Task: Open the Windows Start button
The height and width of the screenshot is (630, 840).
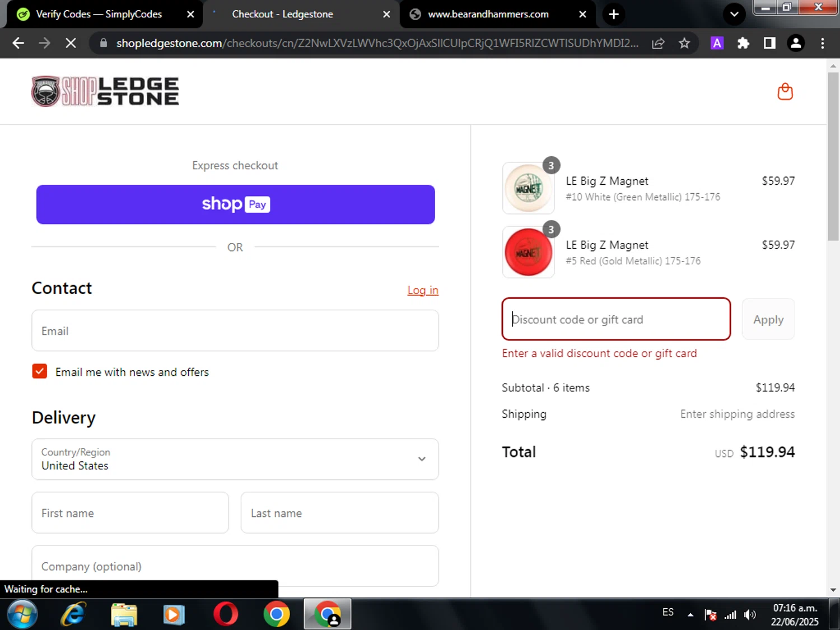Action: [x=22, y=614]
